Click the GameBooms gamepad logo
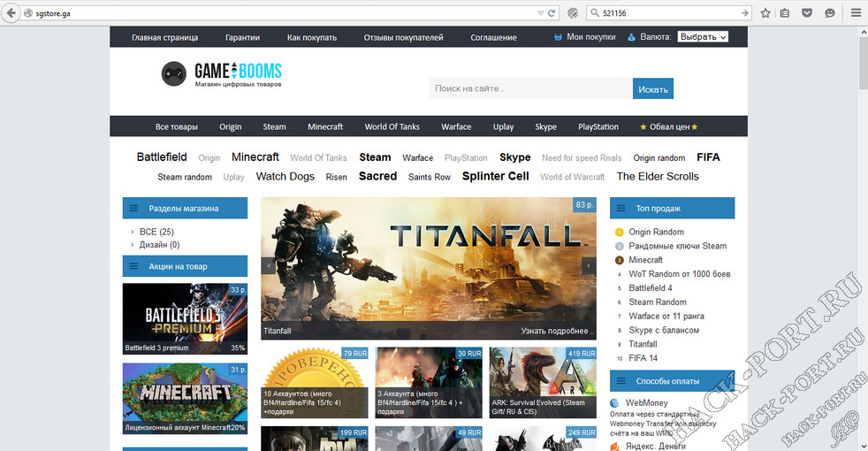The width and height of the screenshot is (868, 451). click(174, 73)
